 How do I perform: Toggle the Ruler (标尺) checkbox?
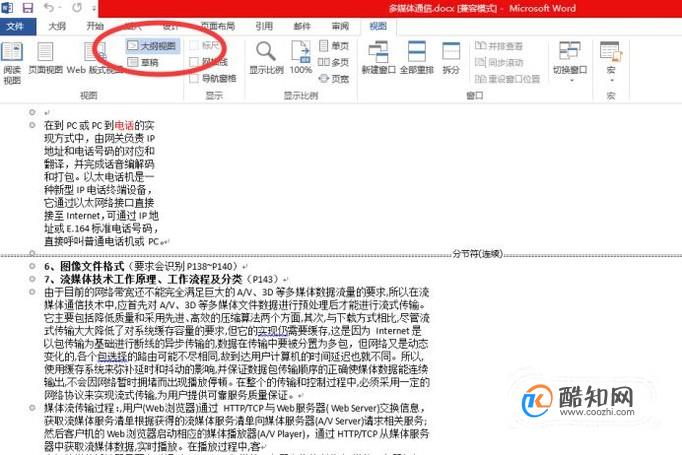click(x=194, y=46)
